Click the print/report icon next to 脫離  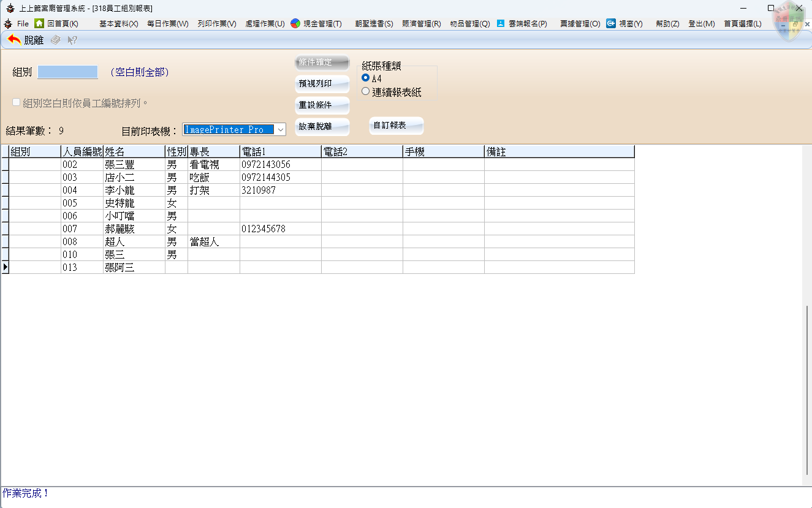coord(55,41)
